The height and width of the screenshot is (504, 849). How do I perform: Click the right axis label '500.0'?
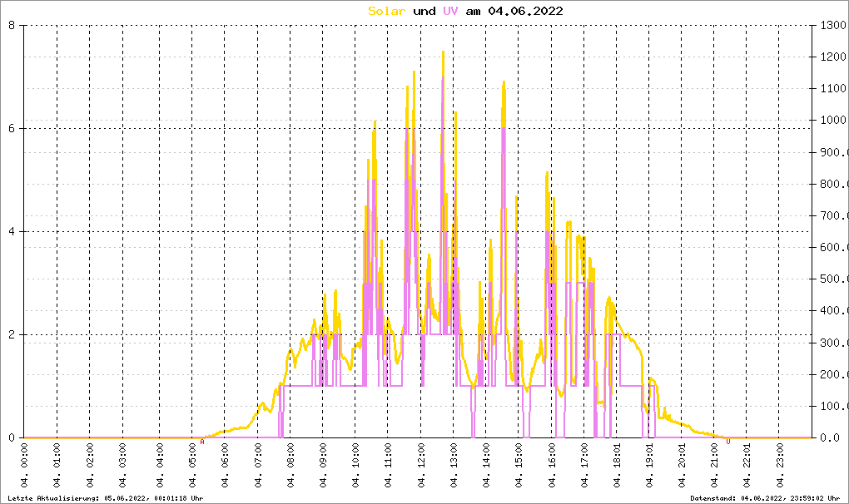834,279
